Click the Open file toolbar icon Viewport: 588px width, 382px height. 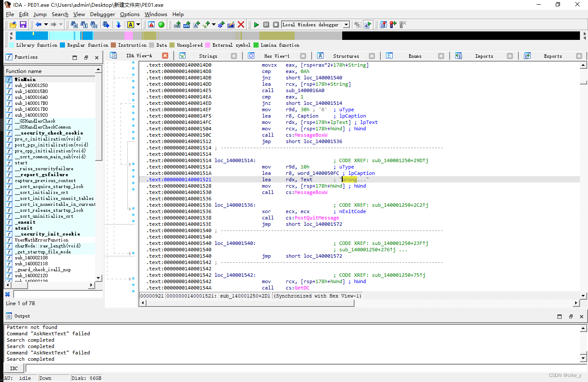point(13,25)
